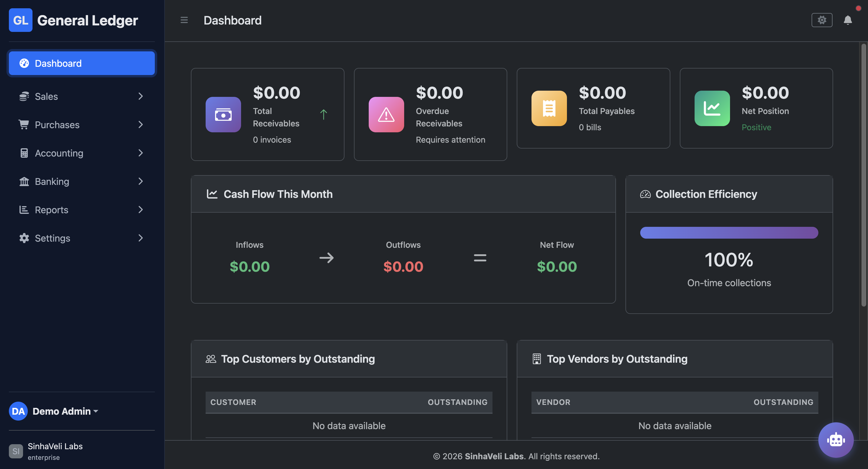This screenshot has height=469, width=868.
Task: Click the Reports bar chart icon in sidebar
Action: 24,210
